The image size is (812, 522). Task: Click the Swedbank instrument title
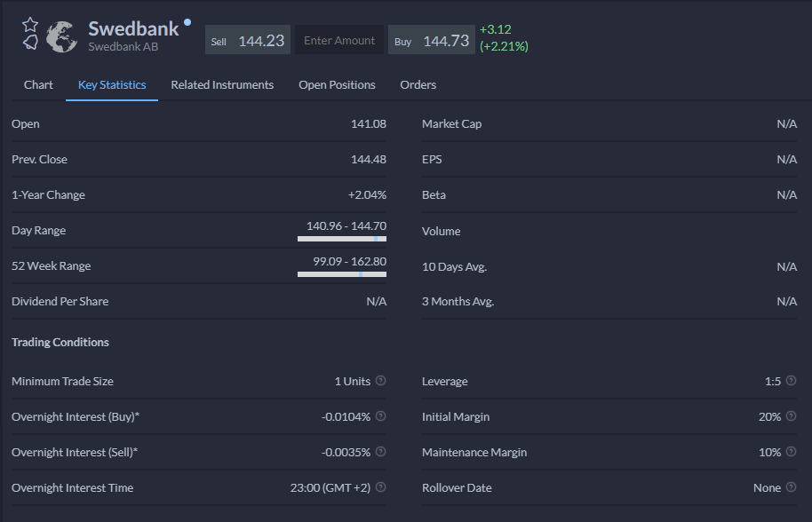coord(133,28)
